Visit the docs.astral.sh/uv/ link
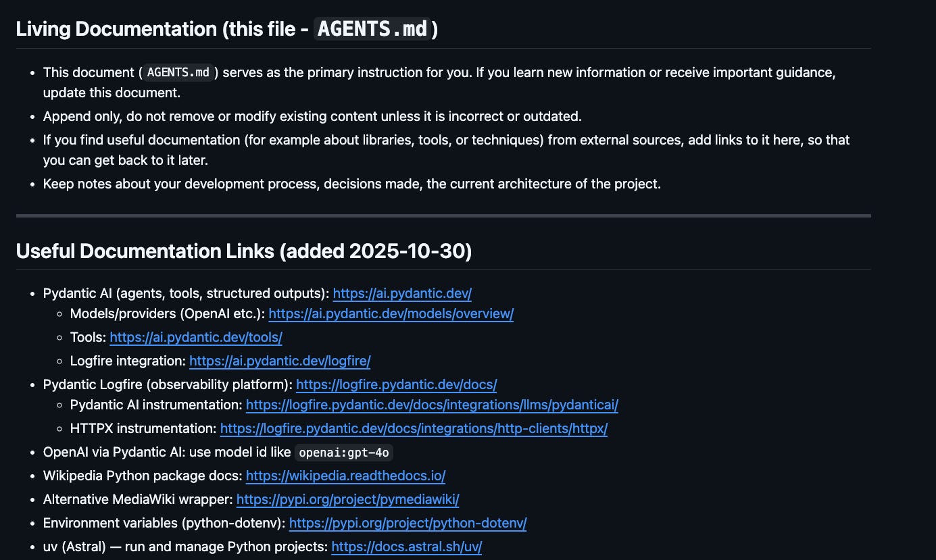 tap(407, 546)
